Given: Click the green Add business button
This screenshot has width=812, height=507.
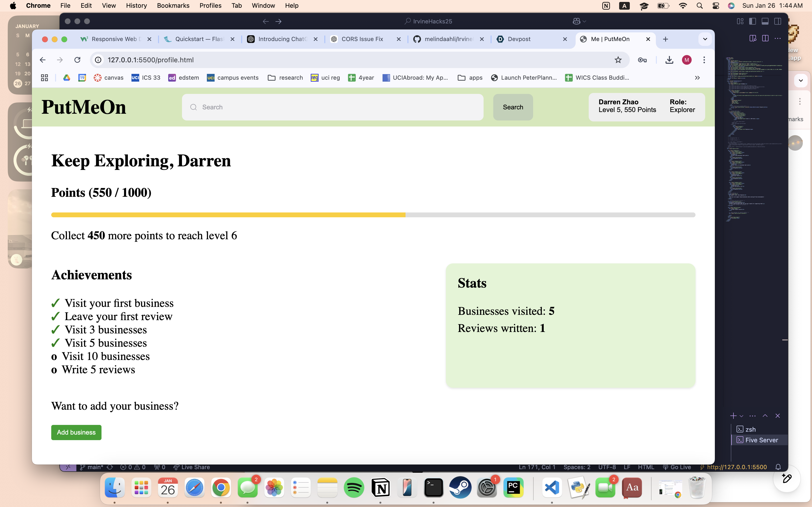Looking at the screenshot, I should [x=76, y=432].
